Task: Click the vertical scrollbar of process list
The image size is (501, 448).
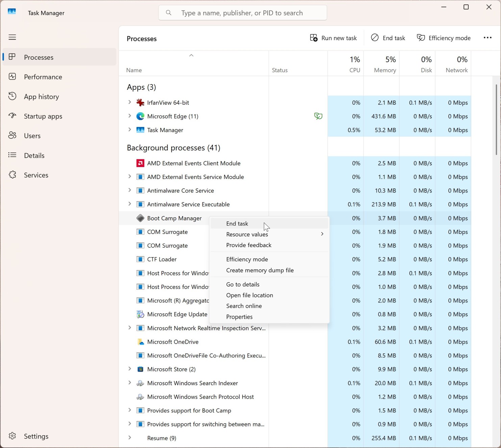Action: (496, 120)
